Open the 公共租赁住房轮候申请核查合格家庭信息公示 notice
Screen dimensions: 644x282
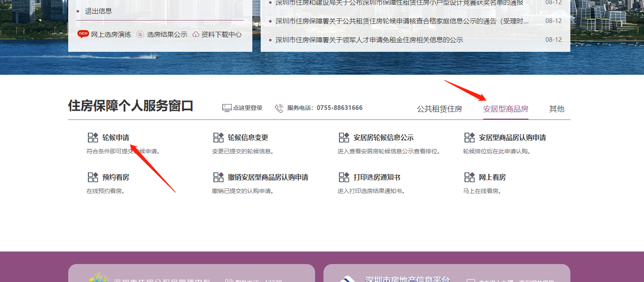click(x=402, y=21)
